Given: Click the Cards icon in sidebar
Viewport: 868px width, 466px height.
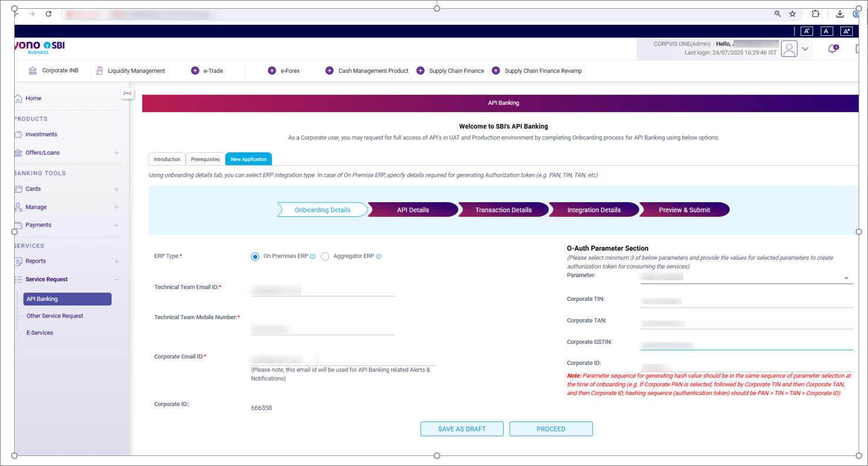Looking at the screenshot, I should pyautogui.click(x=18, y=189).
